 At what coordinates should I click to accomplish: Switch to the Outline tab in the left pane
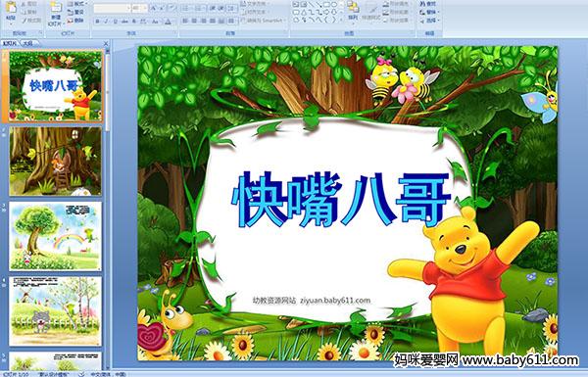25,43
